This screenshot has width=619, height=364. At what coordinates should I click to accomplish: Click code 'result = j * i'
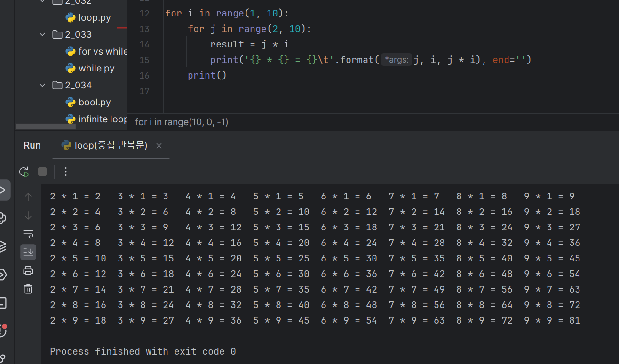point(250,44)
